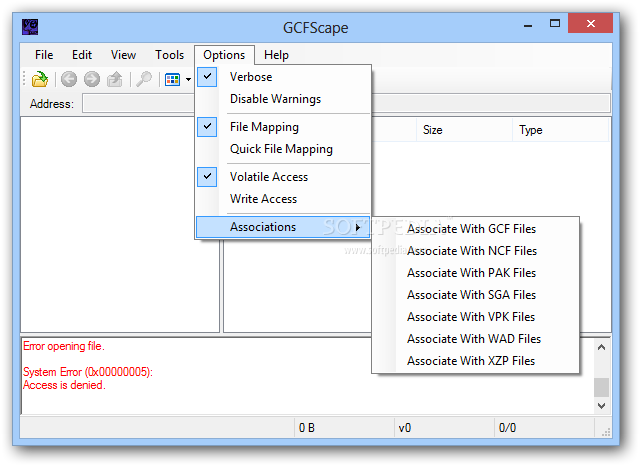This screenshot has width=640, height=466.
Task: Click the Back navigation arrow icon
Action: (x=69, y=79)
